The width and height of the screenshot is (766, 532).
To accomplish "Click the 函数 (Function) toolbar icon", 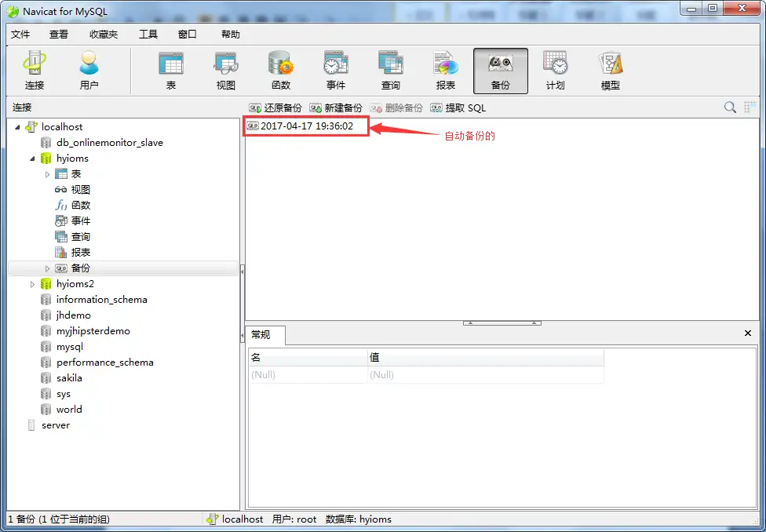I will pyautogui.click(x=280, y=71).
